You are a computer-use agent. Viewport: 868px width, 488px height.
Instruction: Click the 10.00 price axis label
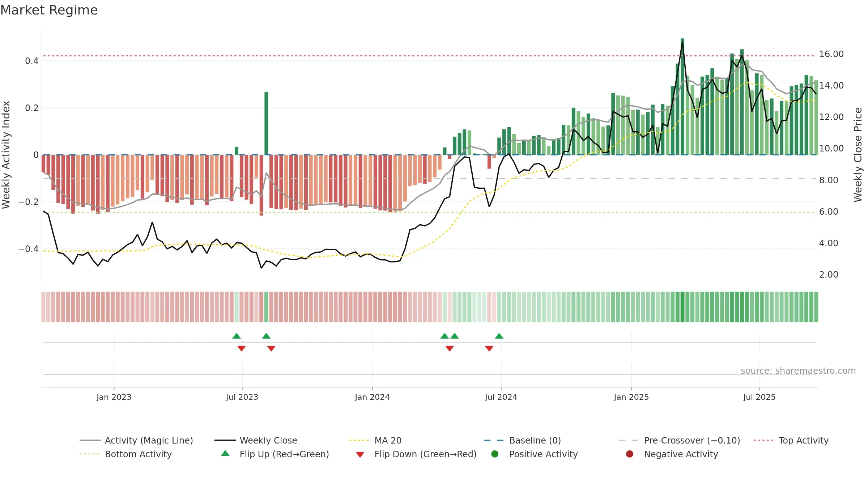[x=831, y=149]
